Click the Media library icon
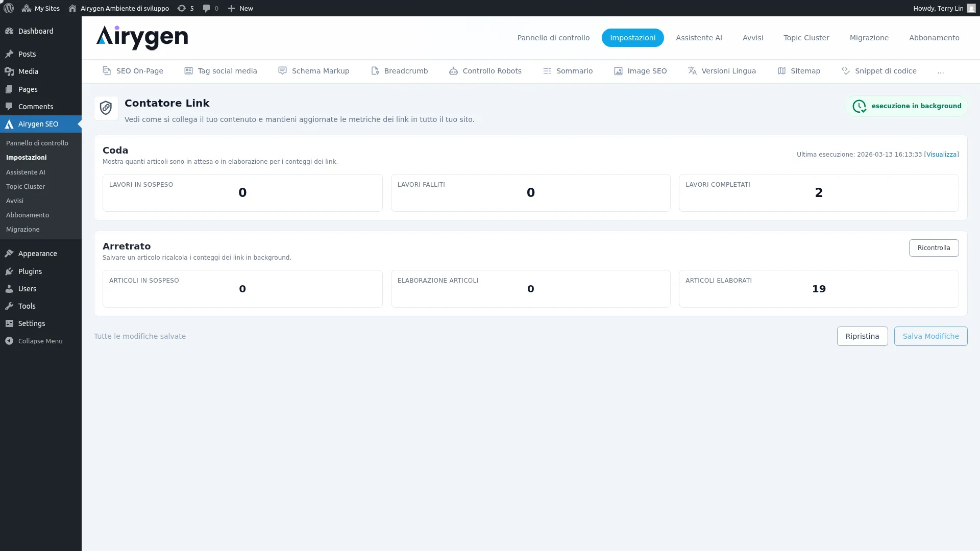Screen dimensions: 980x551 pyautogui.click(x=9, y=71)
